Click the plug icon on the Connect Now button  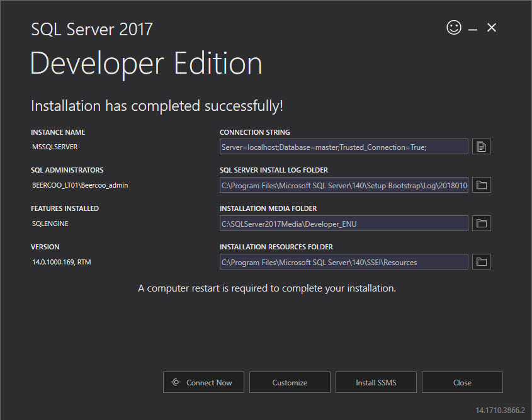176,382
